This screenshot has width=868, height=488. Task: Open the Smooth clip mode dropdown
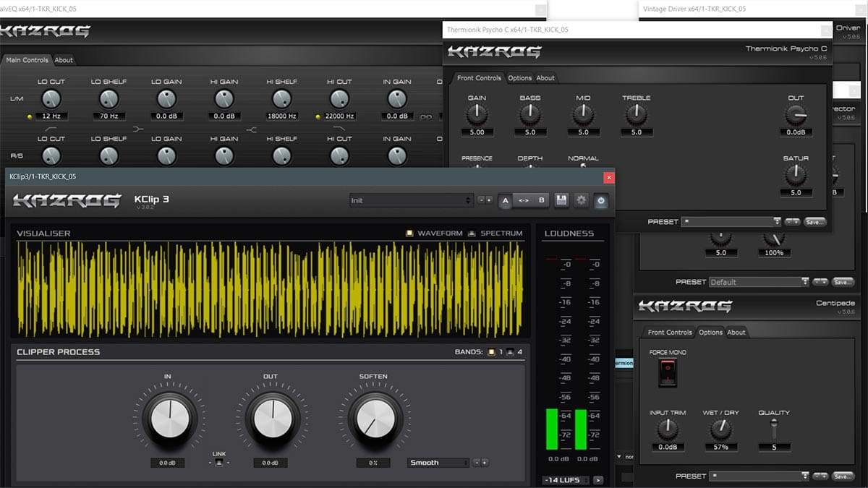click(438, 463)
